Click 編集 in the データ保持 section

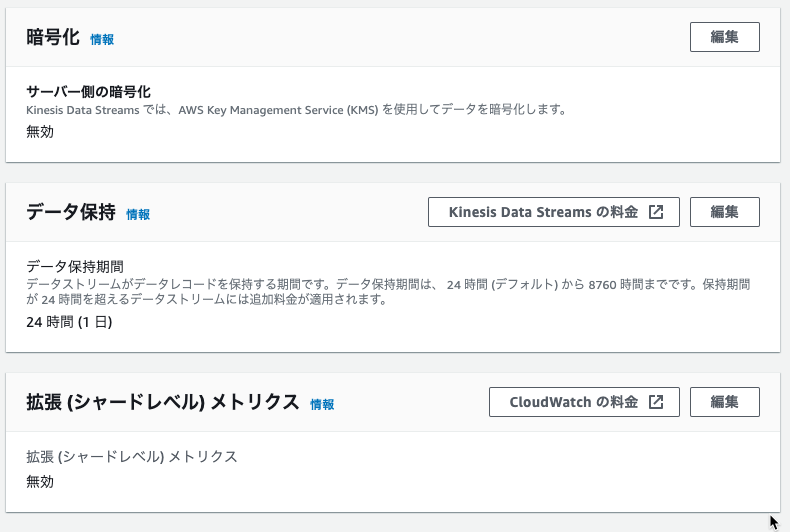(725, 212)
